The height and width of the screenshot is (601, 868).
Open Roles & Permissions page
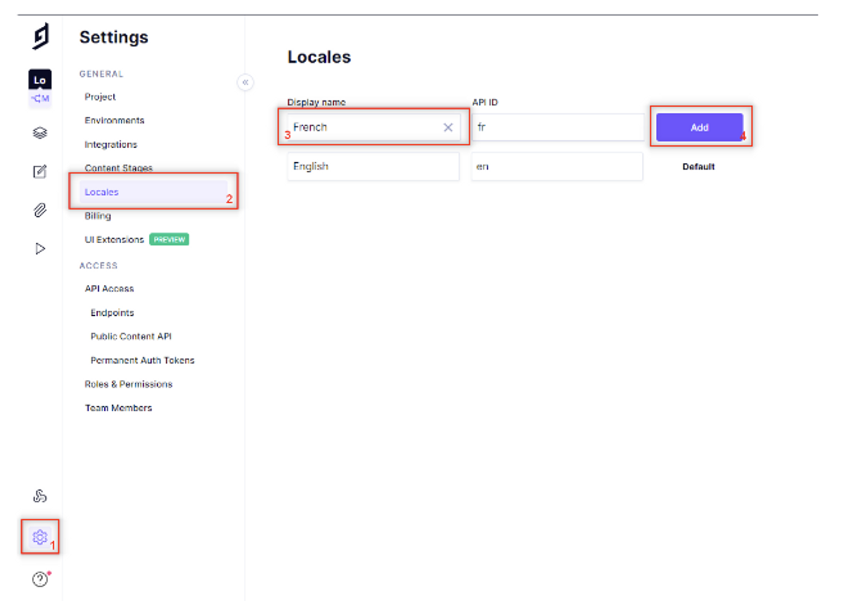[128, 384]
